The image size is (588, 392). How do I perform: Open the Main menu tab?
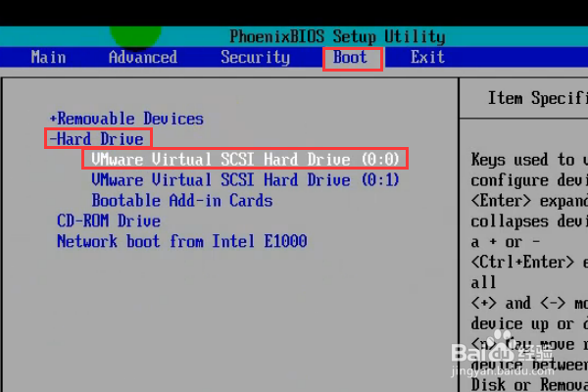[x=48, y=58]
